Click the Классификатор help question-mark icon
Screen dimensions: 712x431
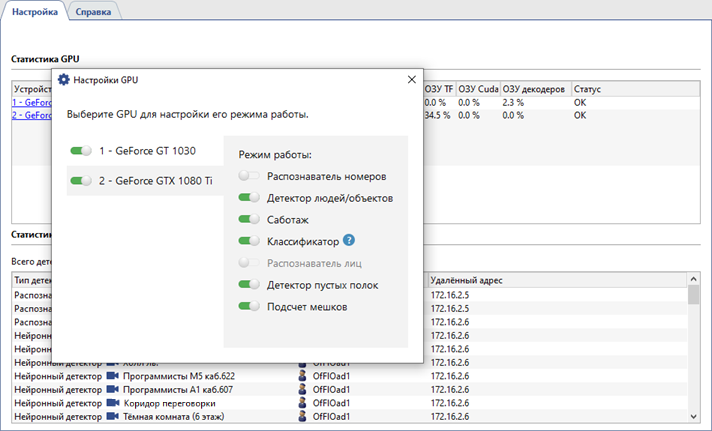(349, 241)
